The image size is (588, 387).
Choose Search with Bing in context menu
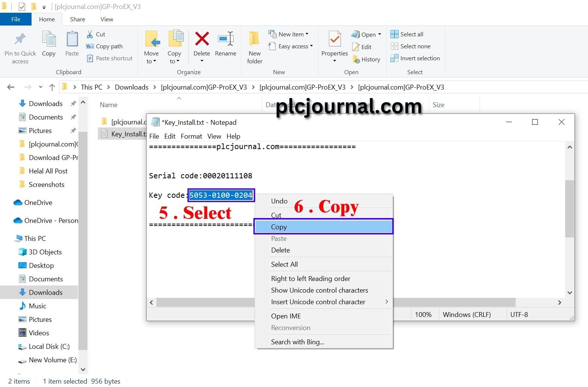click(x=324, y=342)
